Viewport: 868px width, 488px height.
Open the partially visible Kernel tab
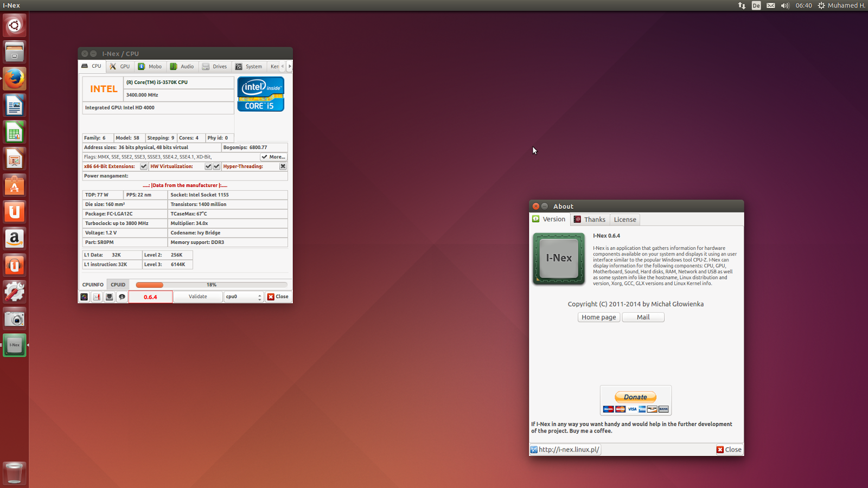coord(274,67)
